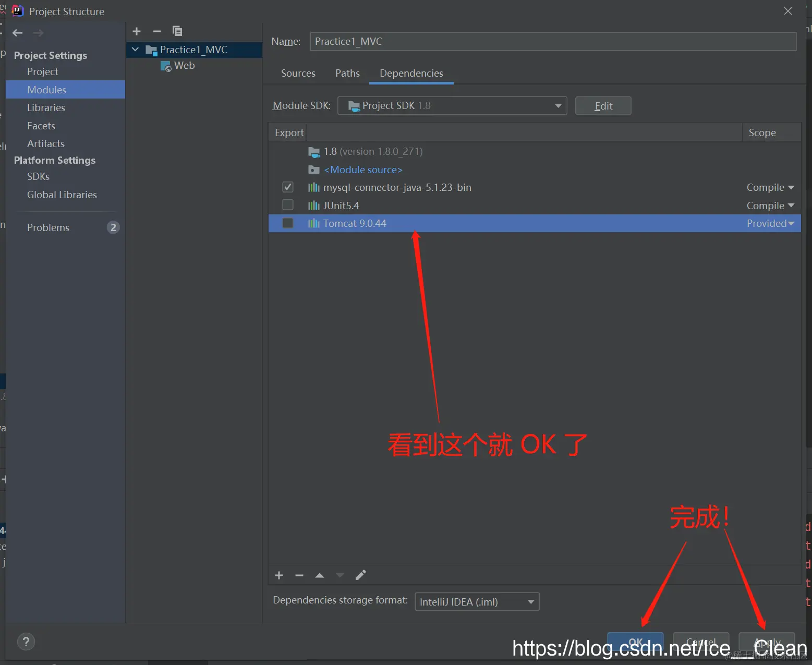Edit dependency with pencil icon

361,575
